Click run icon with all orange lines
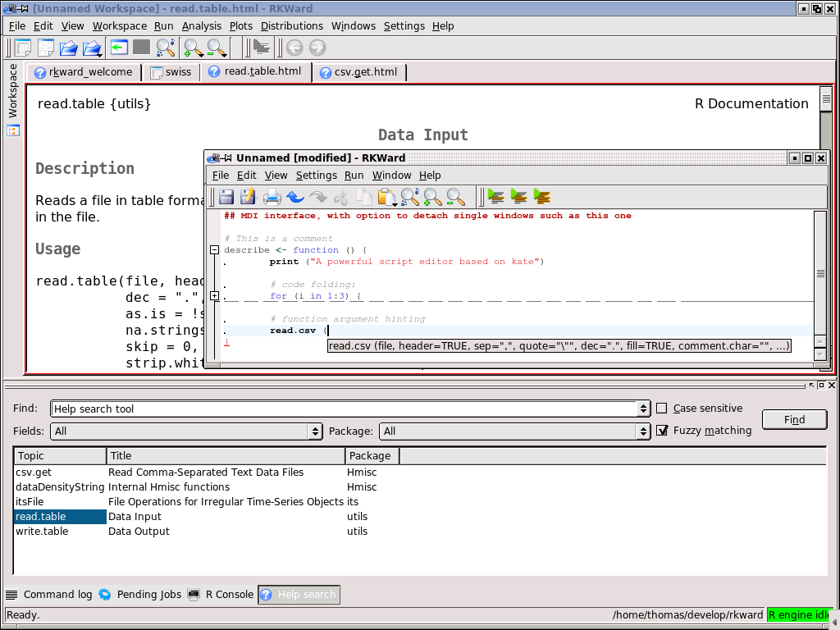 [x=541, y=197]
